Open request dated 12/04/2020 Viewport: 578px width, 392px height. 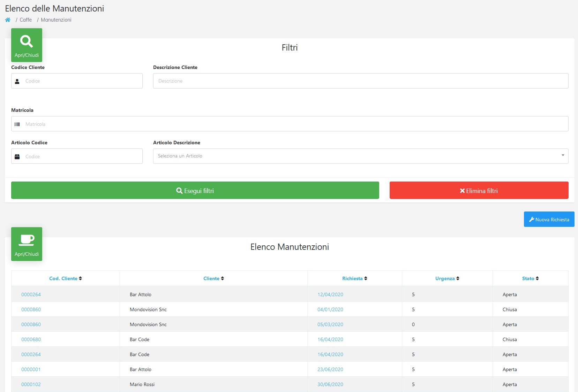[x=330, y=294]
